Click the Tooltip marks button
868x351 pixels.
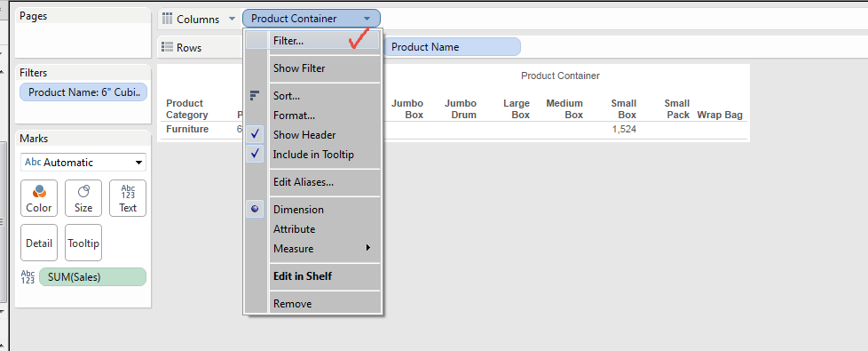(83, 243)
